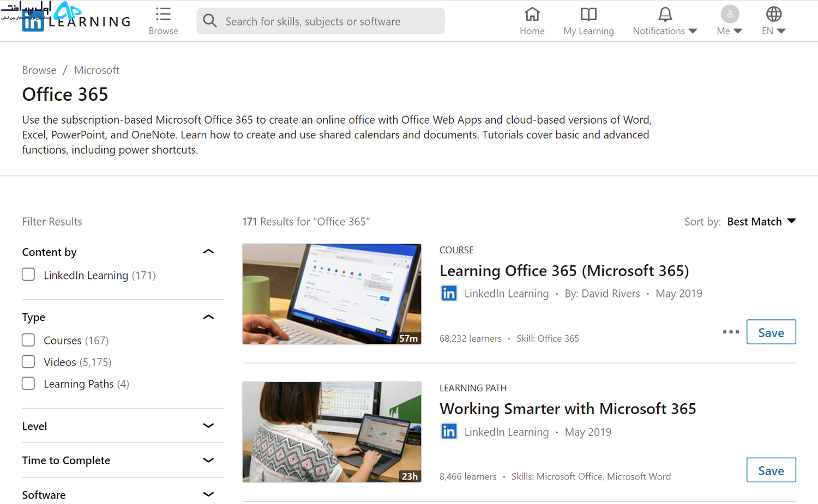
Task: Click the LinkedIn Learning logo
Action: 76,21
